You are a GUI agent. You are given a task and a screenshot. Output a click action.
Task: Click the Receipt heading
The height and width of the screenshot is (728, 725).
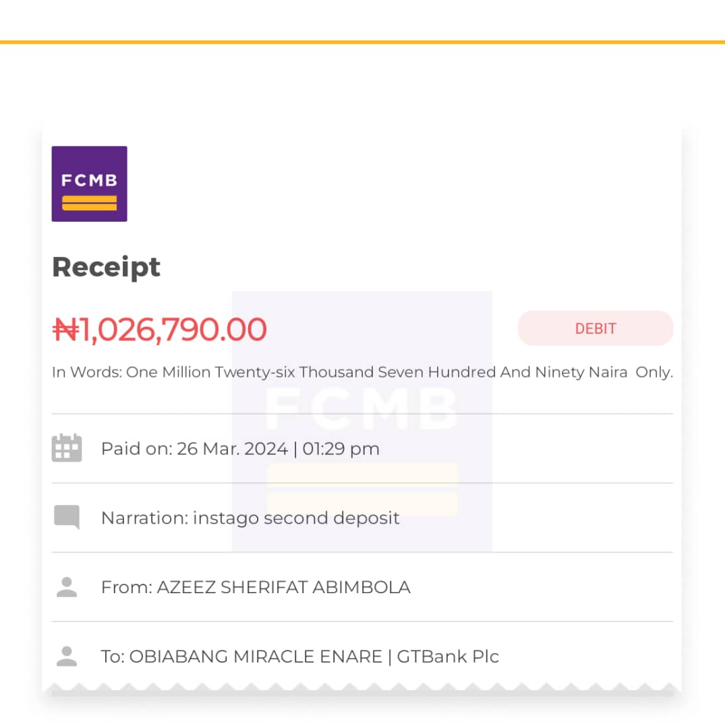pyautogui.click(x=106, y=268)
